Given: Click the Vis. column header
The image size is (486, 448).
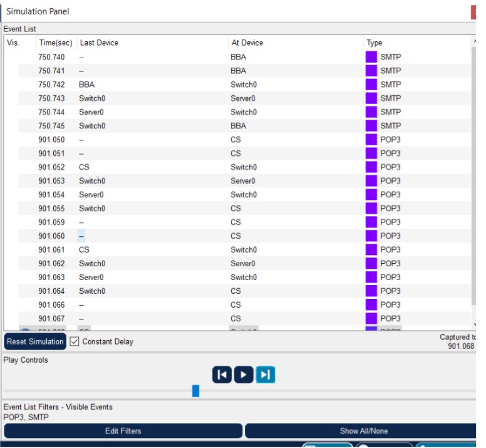Looking at the screenshot, I should pos(13,43).
